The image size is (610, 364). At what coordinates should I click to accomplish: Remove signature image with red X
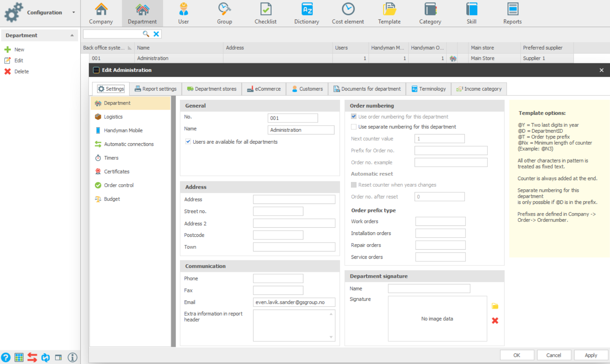pos(495,321)
